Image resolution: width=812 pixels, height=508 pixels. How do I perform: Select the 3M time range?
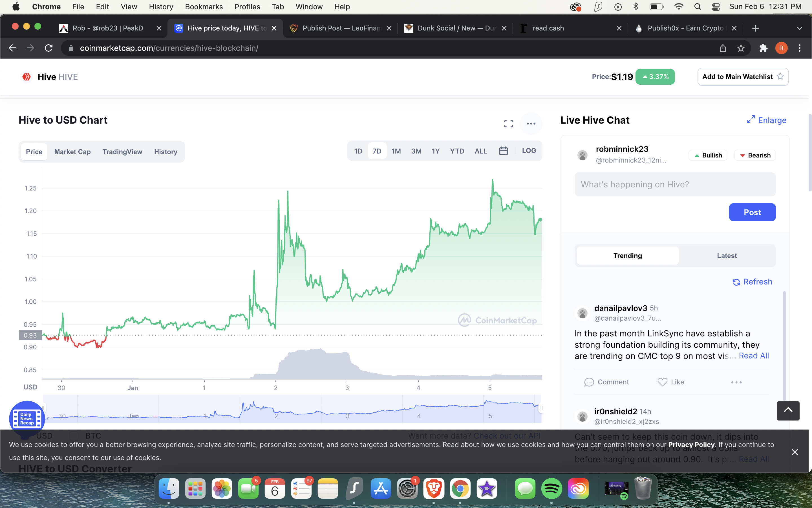coord(416,151)
